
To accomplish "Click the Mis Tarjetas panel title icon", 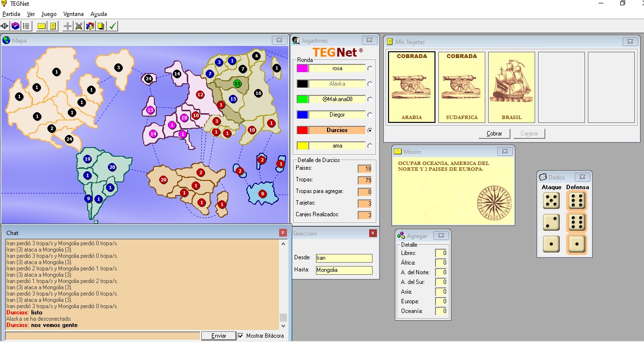I will coord(390,42).
